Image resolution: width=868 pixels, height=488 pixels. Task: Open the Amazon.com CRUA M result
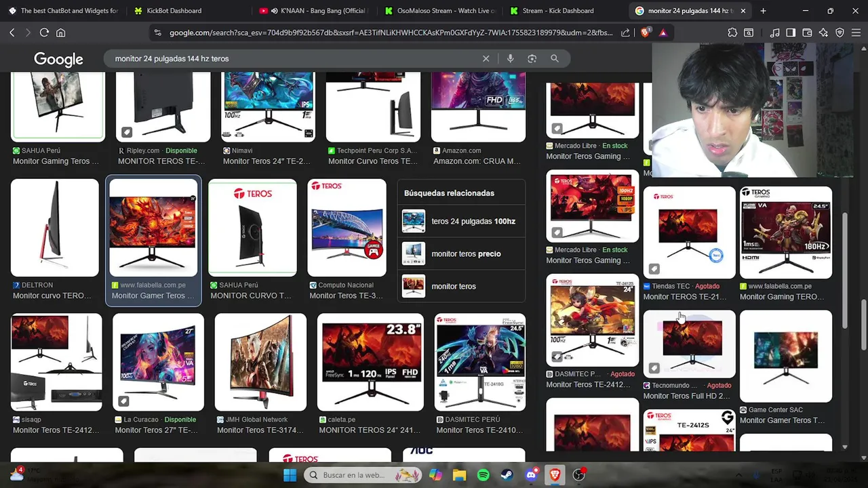click(x=478, y=107)
